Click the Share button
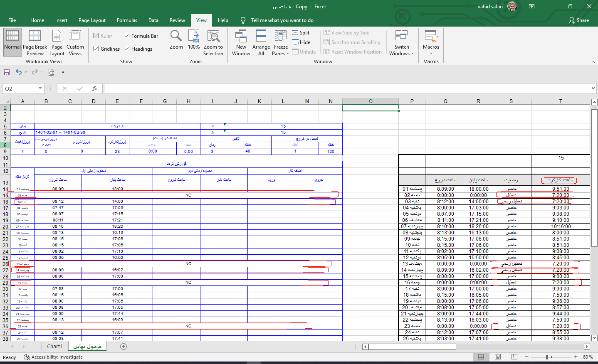Screen dimensions: 598x364 (579, 20)
